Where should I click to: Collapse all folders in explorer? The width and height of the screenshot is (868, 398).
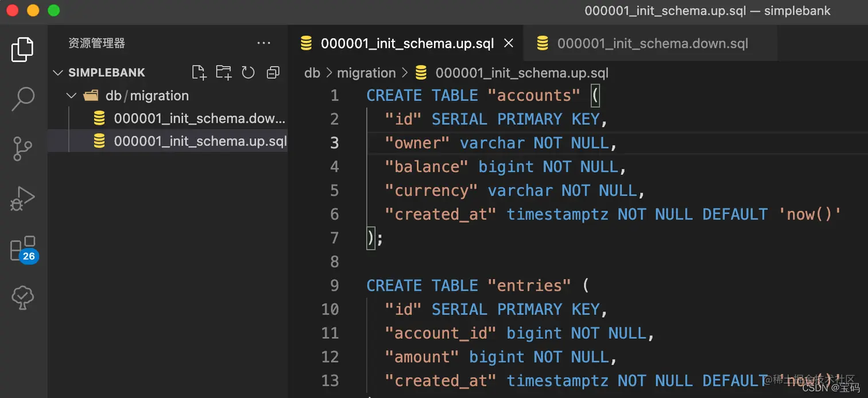point(273,72)
